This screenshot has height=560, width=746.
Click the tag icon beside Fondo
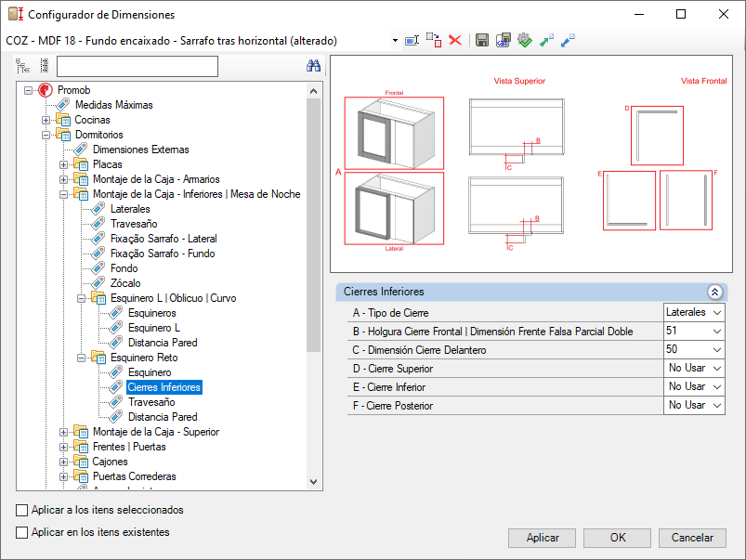tap(98, 268)
